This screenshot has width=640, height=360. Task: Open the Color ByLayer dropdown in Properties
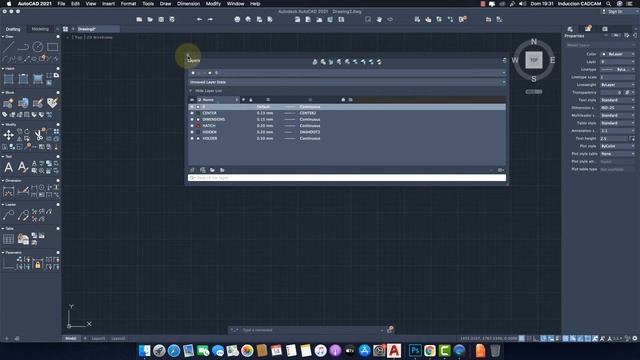click(x=618, y=54)
